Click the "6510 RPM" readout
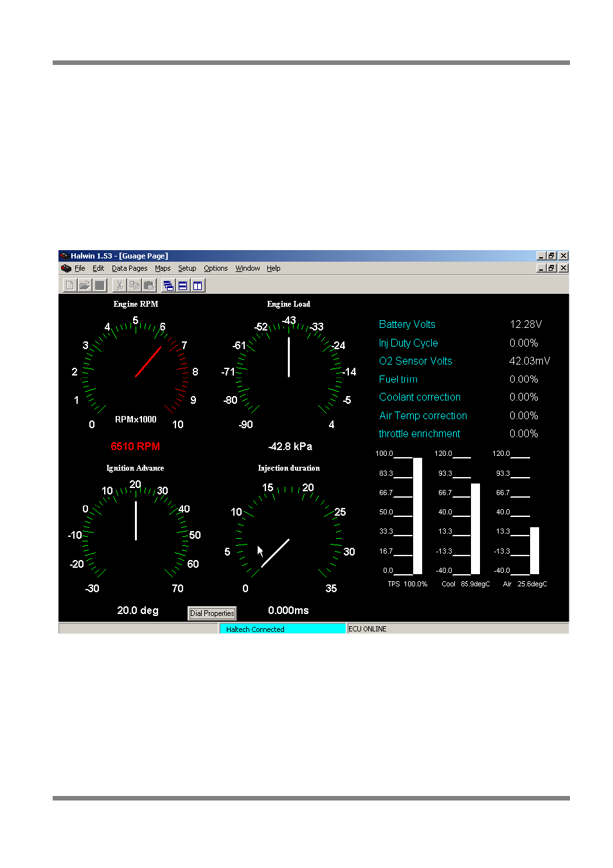 pyautogui.click(x=136, y=446)
